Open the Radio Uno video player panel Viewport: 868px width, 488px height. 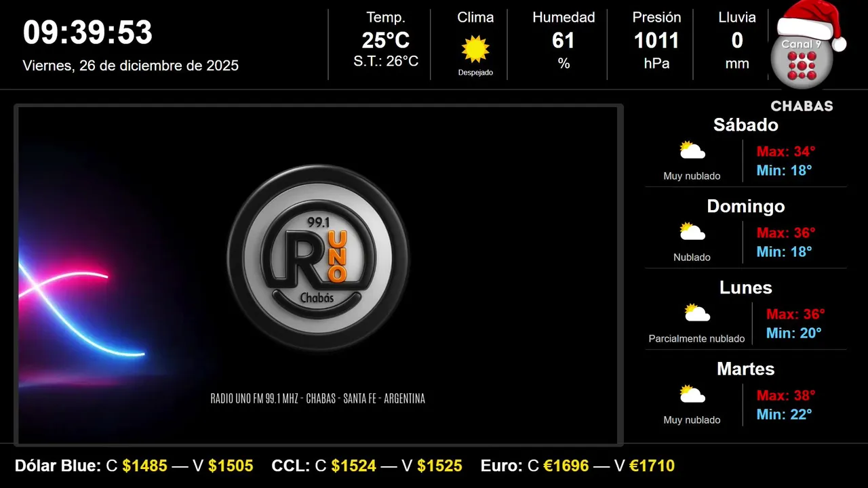[x=318, y=275]
